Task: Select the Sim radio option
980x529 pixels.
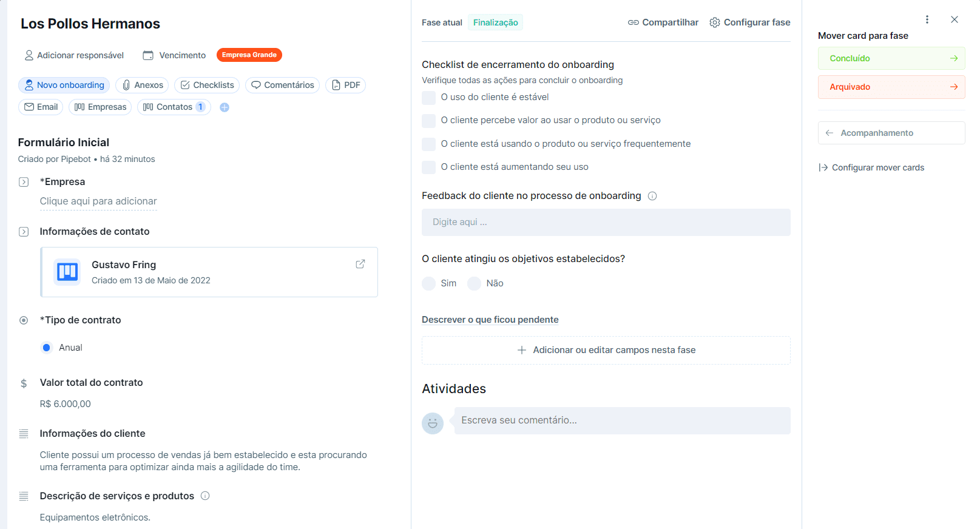Action: click(428, 283)
